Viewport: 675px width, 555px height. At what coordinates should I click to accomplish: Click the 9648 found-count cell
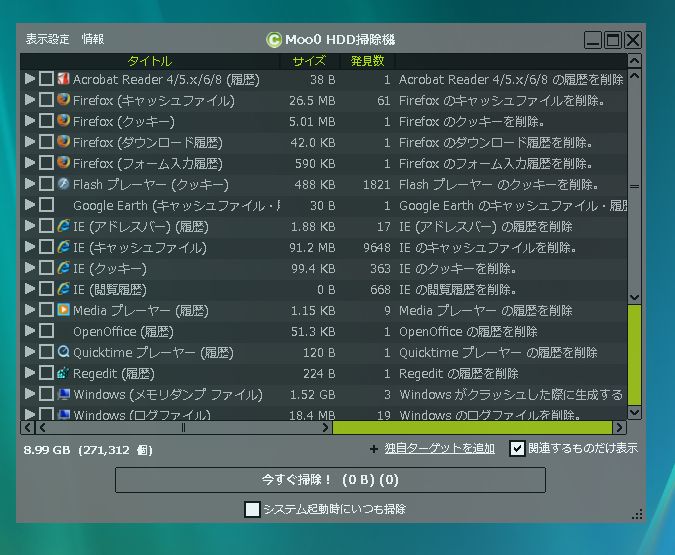coord(377,248)
